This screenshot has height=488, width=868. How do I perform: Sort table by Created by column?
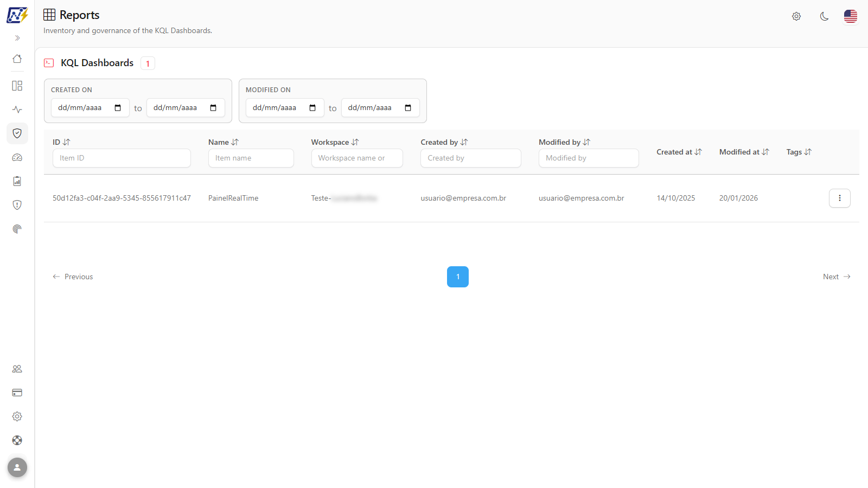pos(464,142)
